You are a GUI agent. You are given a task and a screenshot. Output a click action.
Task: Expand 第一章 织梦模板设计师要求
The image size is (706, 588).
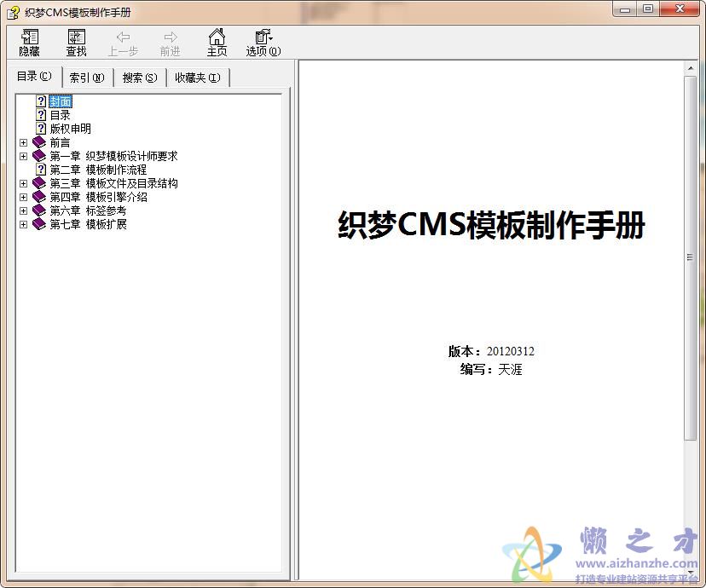(x=23, y=156)
